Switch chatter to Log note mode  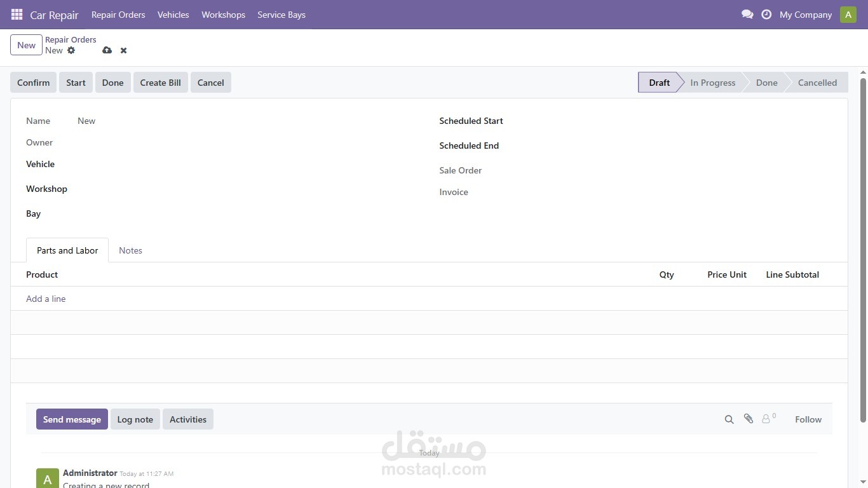(x=135, y=419)
